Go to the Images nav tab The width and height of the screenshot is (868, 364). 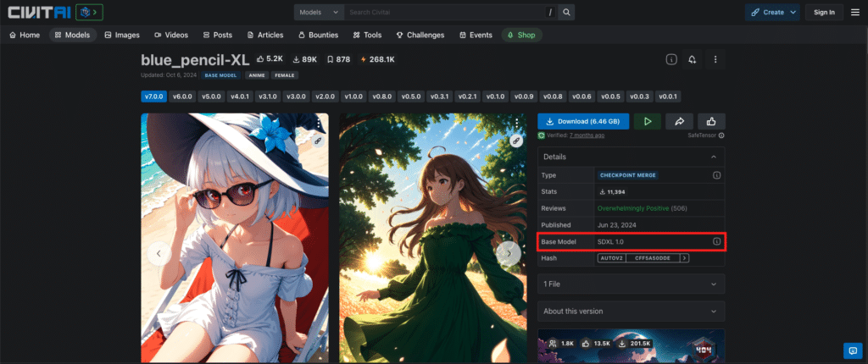122,35
